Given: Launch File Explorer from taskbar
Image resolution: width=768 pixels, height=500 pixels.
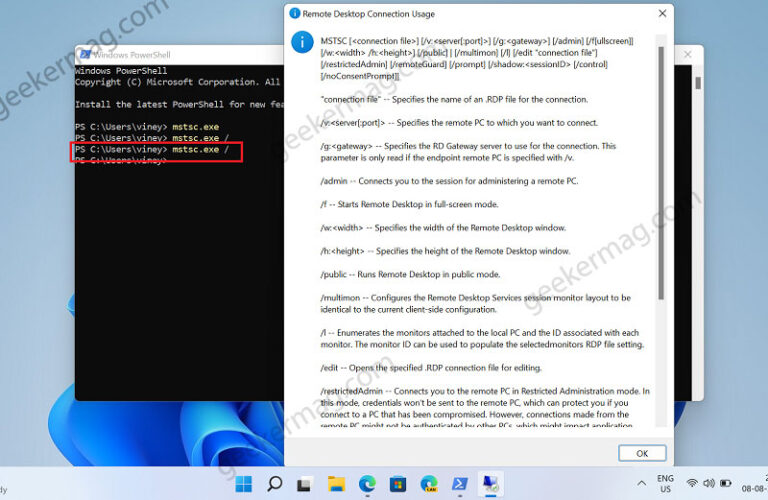Looking at the screenshot, I should (x=336, y=485).
